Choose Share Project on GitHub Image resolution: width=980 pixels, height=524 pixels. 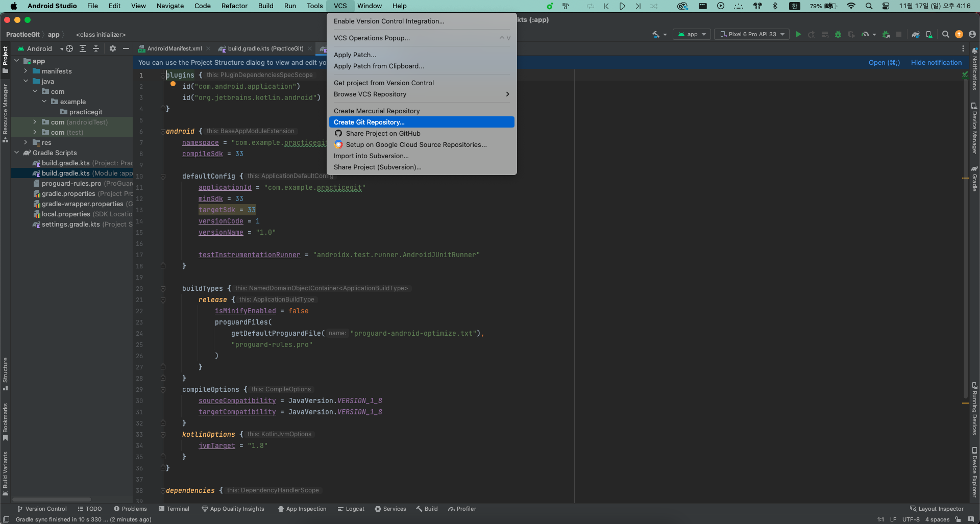(383, 133)
